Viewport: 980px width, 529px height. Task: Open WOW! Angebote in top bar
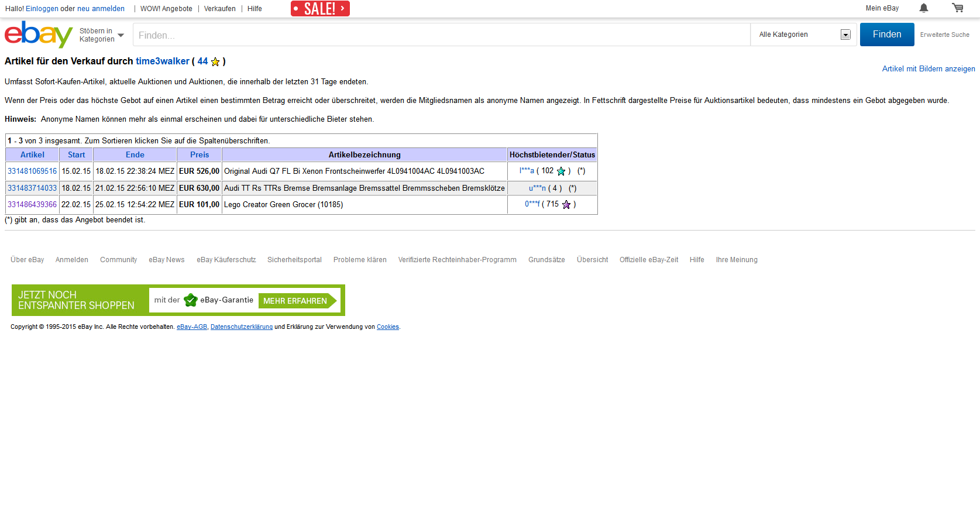[x=166, y=9]
